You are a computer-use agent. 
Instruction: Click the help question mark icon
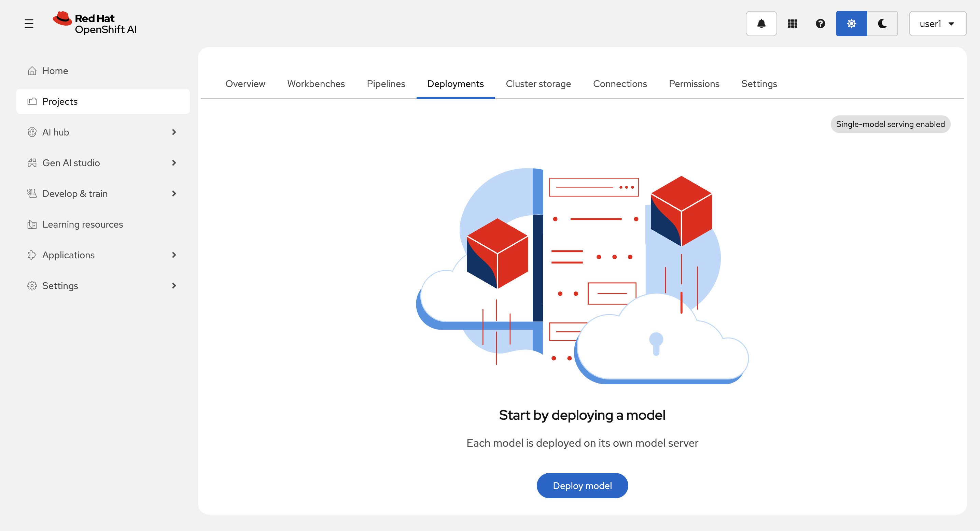820,24
